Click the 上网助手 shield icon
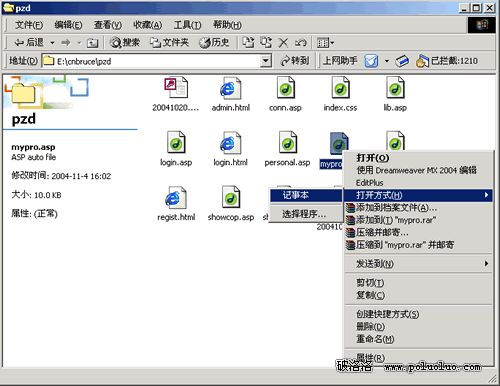500x386 pixels. [371, 61]
